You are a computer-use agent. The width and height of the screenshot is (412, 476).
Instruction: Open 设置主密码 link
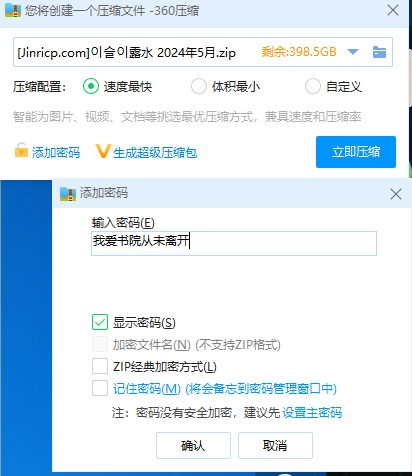[x=312, y=413]
